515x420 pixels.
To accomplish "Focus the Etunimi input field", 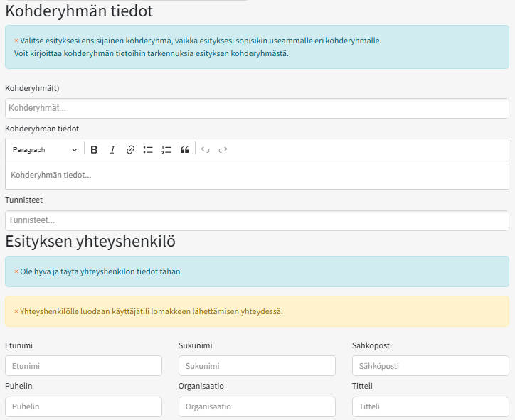I will tap(83, 366).
